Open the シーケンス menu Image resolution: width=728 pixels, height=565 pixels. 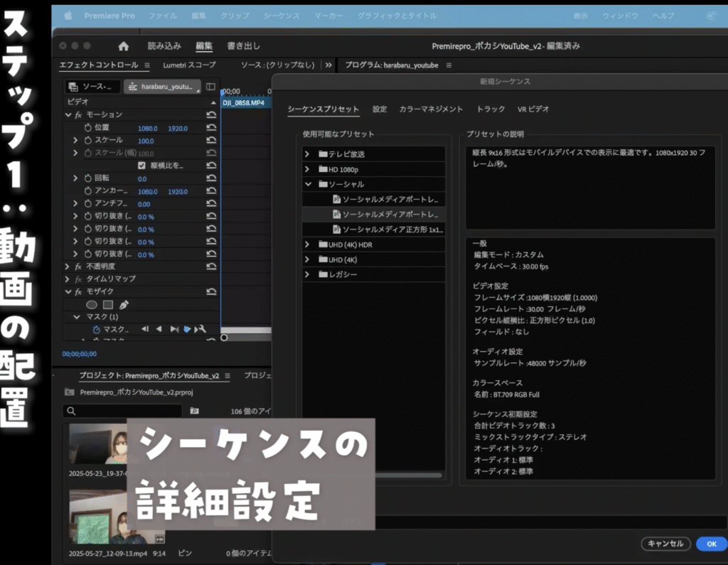pyautogui.click(x=282, y=16)
